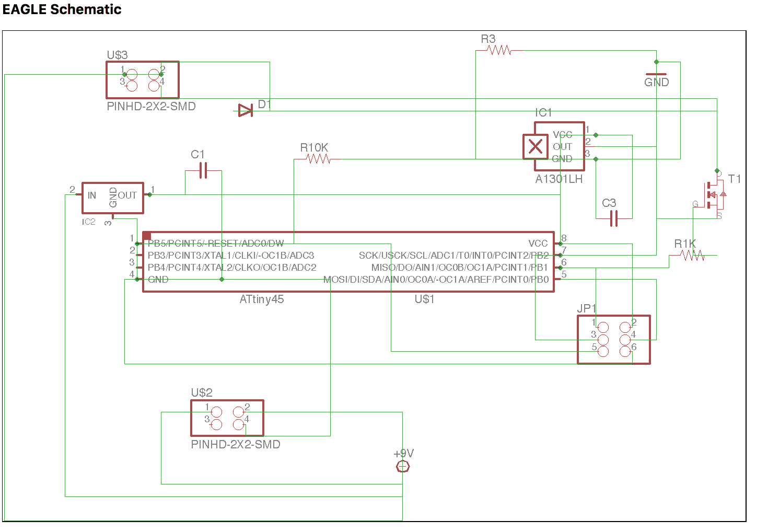Click the A1301LH value label
The height and width of the screenshot is (532, 768).
click(x=558, y=179)
